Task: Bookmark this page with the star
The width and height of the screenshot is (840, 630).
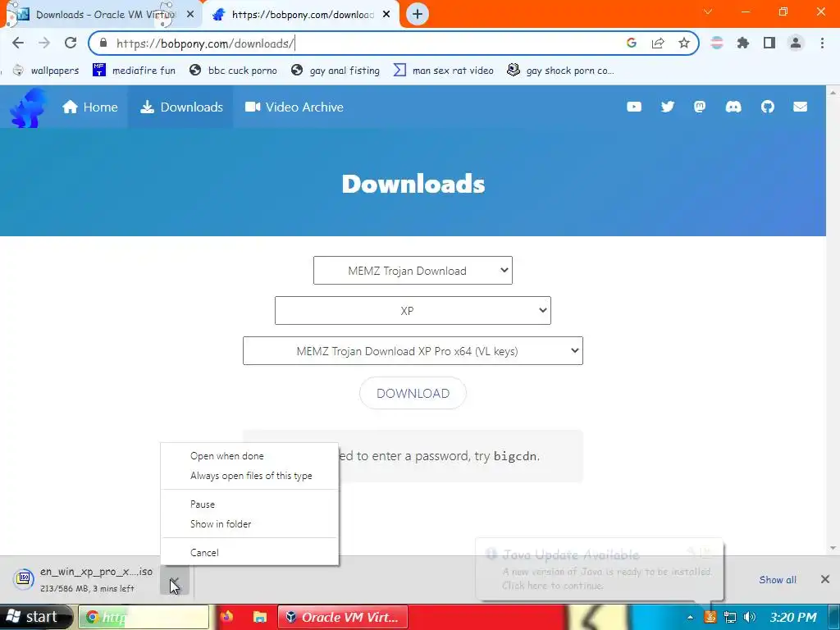Action: click(684, 43)
